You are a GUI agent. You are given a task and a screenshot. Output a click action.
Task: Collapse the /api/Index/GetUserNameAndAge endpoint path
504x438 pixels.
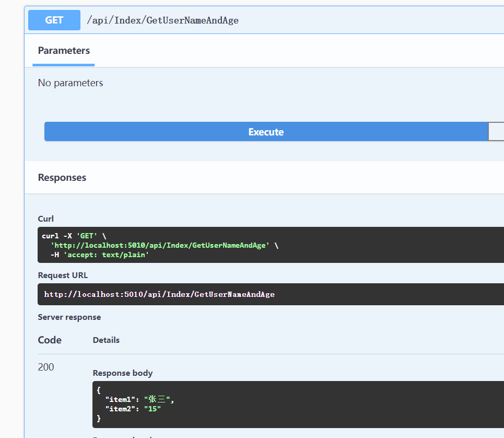162,20
